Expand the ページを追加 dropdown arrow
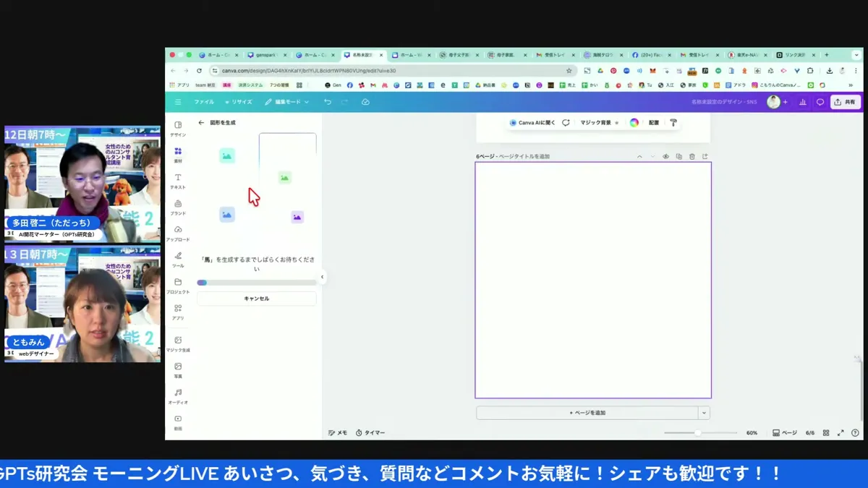 click(x=704, y=413)
